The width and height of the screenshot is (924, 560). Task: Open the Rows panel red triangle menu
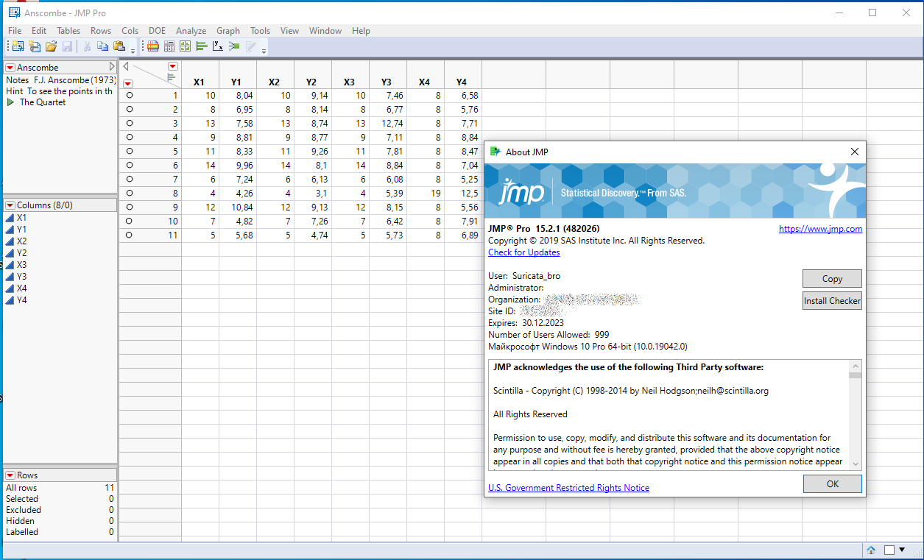tap(10, 475)
